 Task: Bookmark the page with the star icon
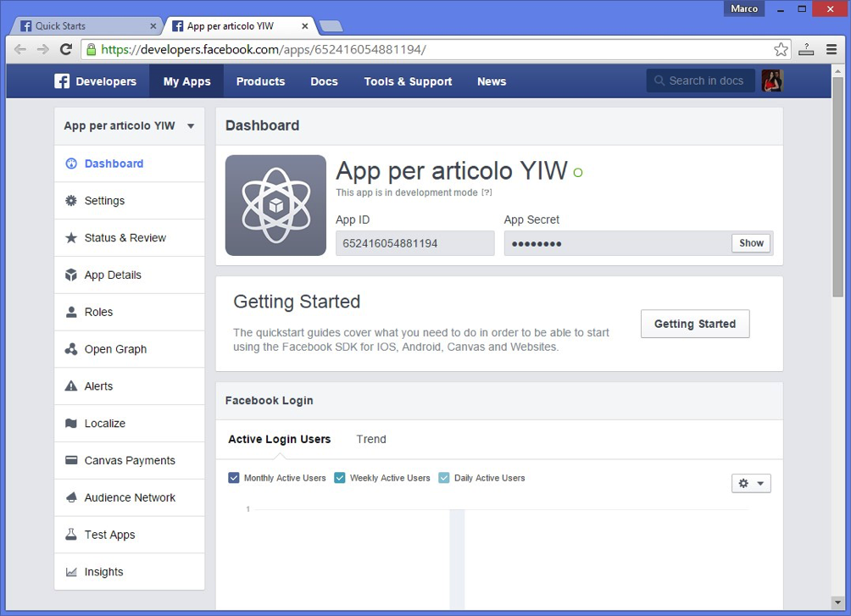(781, 49)
